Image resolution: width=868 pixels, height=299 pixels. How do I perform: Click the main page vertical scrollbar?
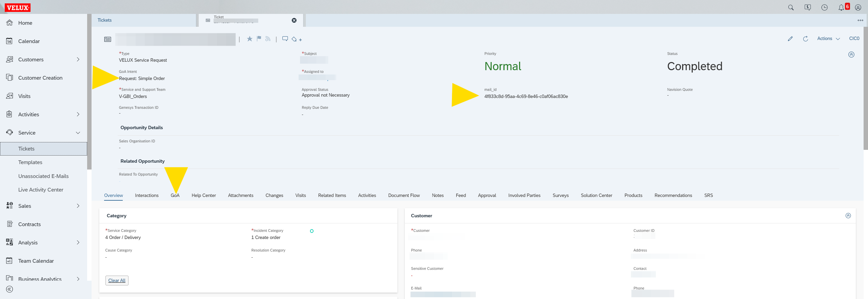tap(866, 88)
